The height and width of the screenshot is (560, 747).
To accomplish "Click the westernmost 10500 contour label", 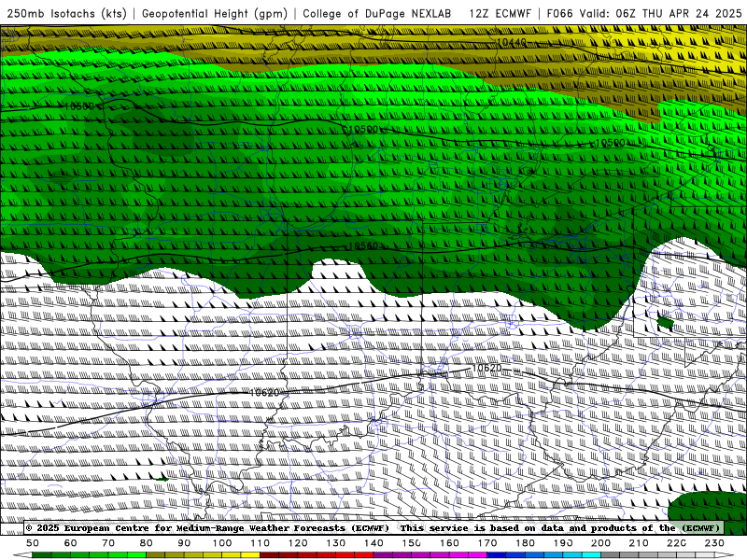I will (79, 106).
